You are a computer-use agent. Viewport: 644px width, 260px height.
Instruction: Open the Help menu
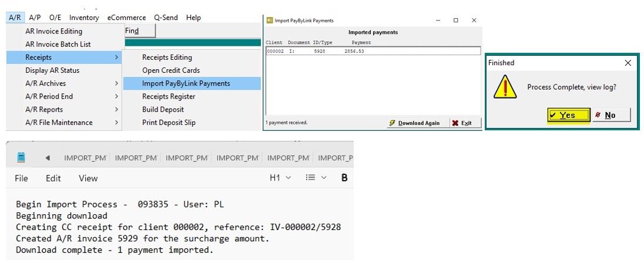click(193, 18)
